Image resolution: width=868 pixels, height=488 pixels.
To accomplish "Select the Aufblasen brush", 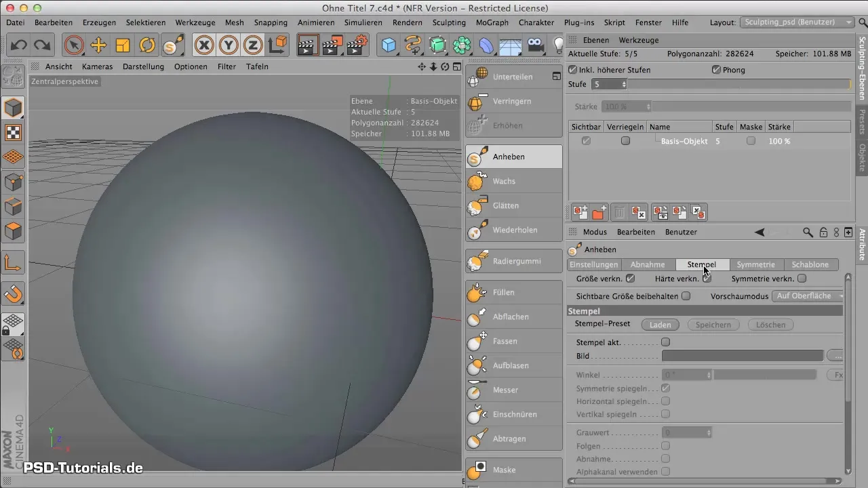I will click(x=514, y=365).
